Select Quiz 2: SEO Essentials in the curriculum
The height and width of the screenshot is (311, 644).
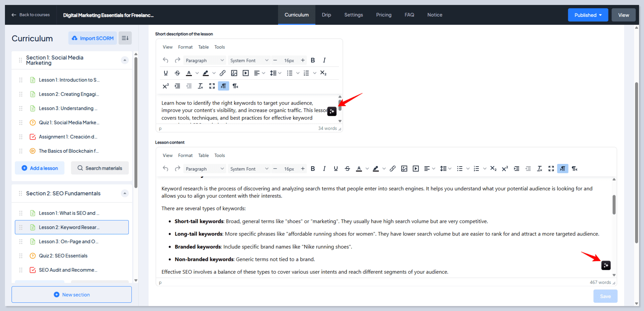(63, 255)
